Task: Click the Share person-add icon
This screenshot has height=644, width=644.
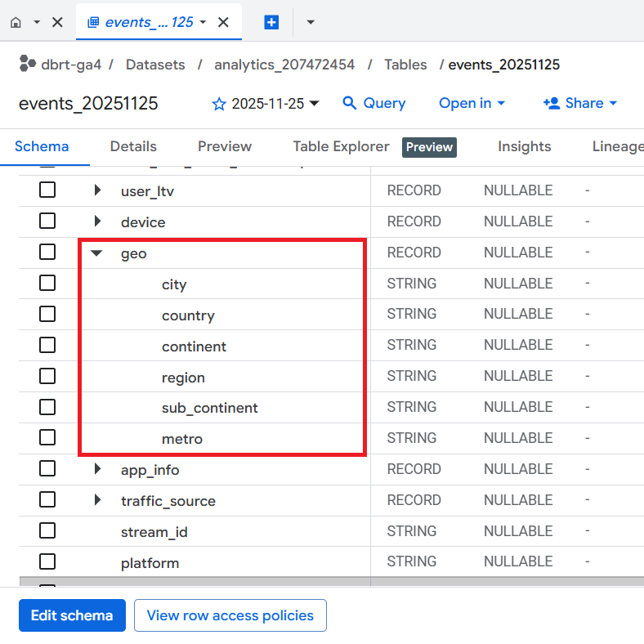Action: coord(551,103)
